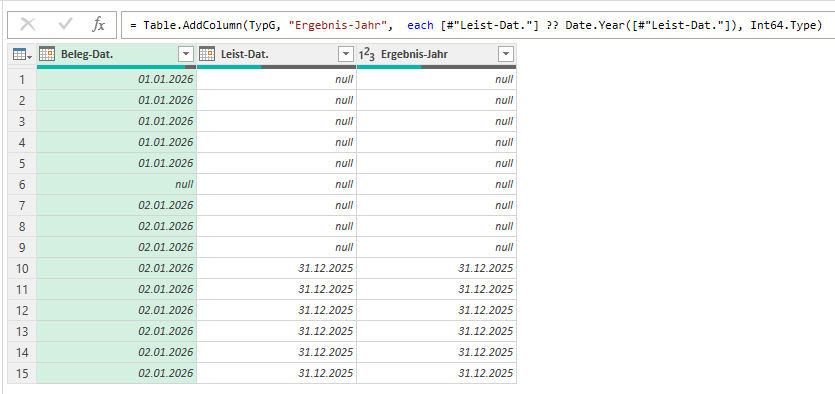Open the Leist-Dat. column filter dropdown
This screenshot has height=394, width=835.
coord(346,54)
